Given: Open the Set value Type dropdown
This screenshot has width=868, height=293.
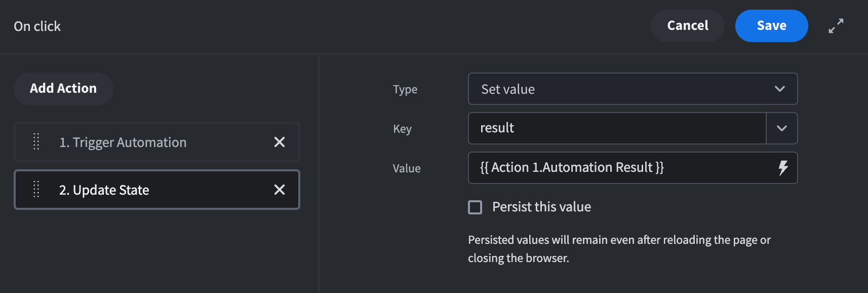Looking at the screenshot, I should coord(623,89).
